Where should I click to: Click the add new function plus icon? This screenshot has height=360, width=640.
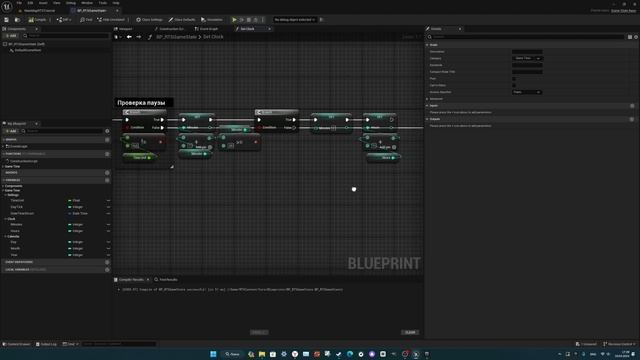click(107, 154)
